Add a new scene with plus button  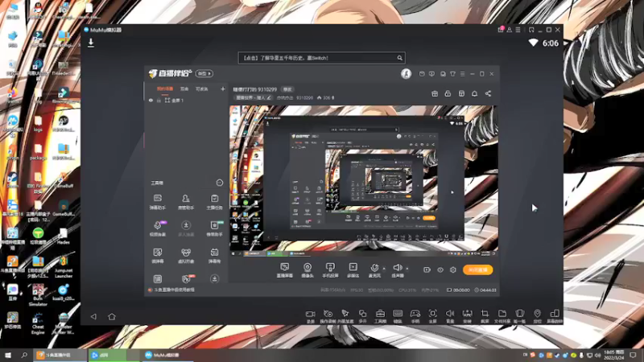pos(223,88)
